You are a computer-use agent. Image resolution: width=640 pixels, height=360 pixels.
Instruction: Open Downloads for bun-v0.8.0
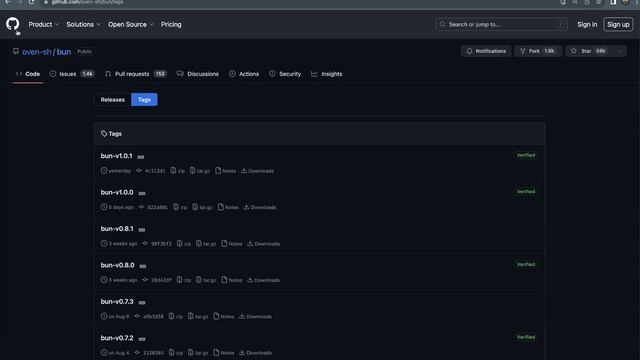click(x=263, y=280)
